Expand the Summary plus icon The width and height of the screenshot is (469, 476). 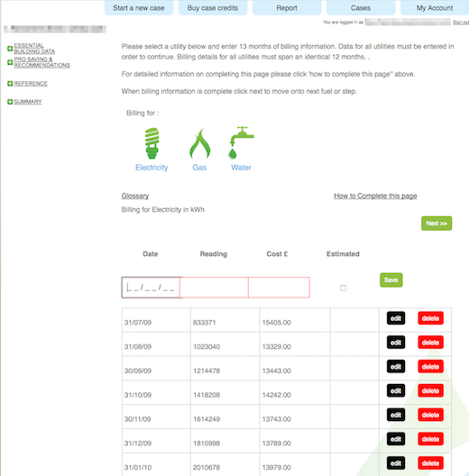(10, 102)
